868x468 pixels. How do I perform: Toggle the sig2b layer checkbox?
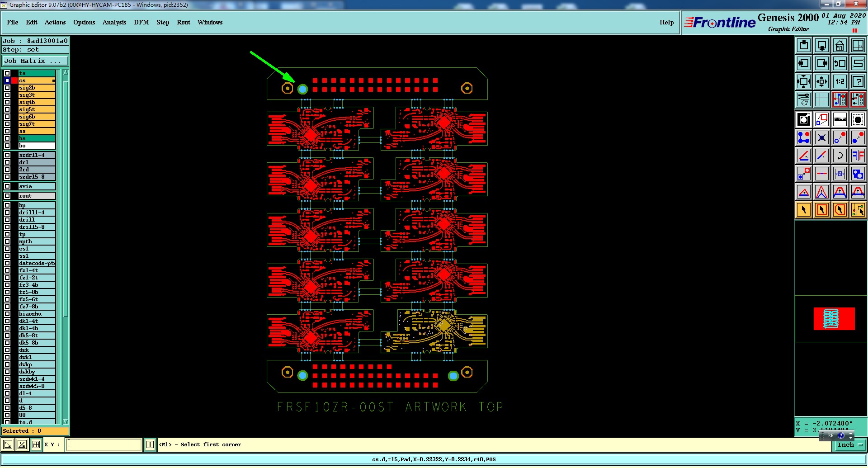point(7,88)
